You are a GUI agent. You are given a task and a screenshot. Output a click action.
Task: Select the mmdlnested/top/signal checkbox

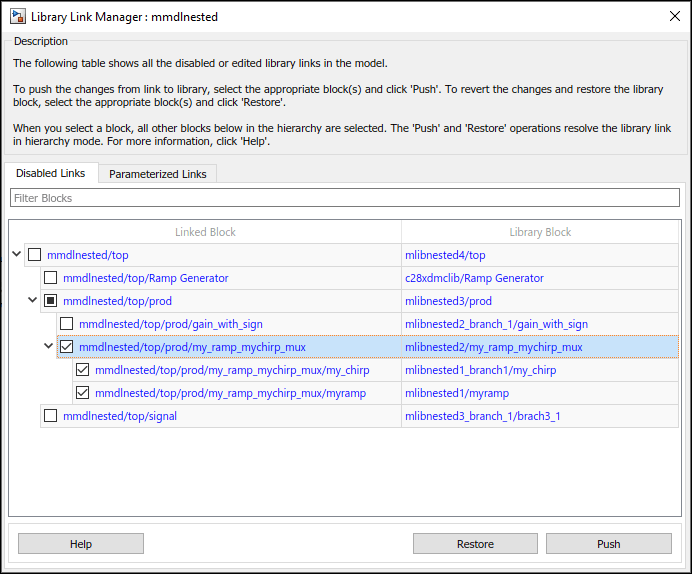(50, 416)
